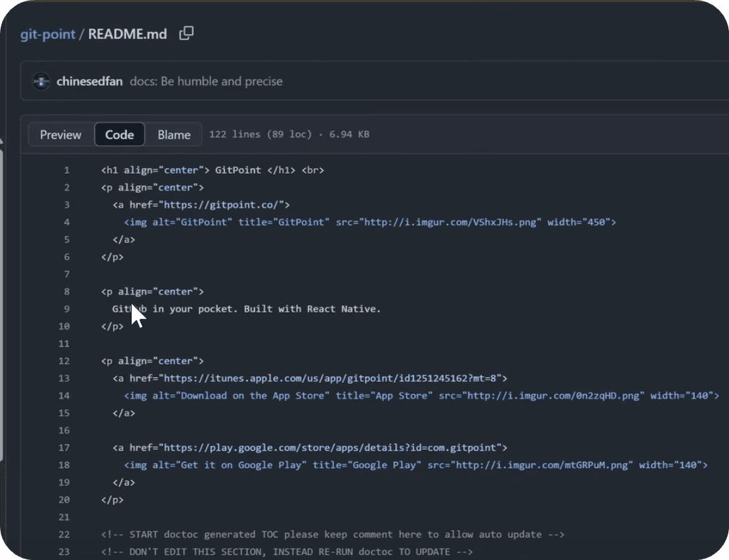Click the README.md breadcrumb file name
The image size is (729, 560).
point(127,34)
